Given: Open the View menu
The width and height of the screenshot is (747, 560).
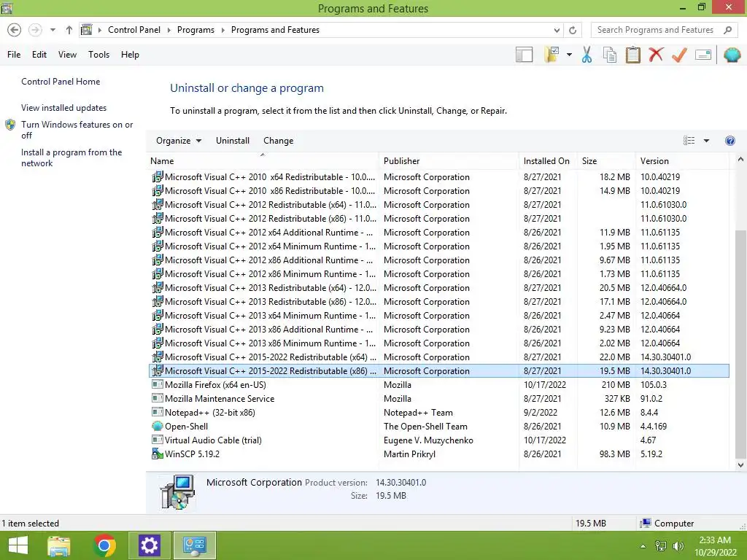Looking at the screenshot, I should 67,55.
